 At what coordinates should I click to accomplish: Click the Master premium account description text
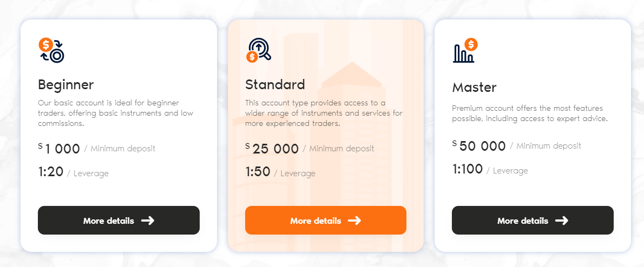(530, 113)
